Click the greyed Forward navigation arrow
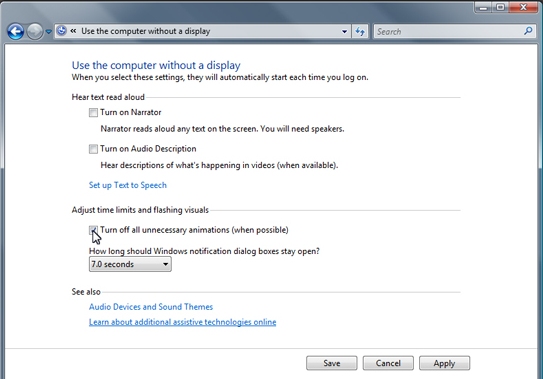This screenshot has height=379, width=543. click(x=35, y=32)
